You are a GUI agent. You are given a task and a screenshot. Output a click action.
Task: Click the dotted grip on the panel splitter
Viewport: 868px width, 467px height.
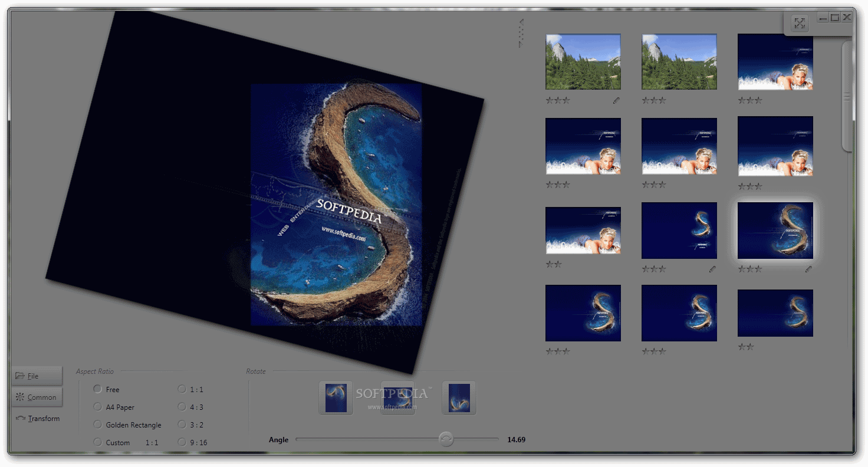pos(521,34)
